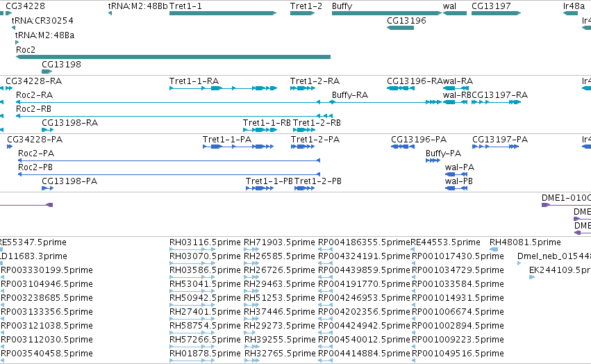Click the RP004540012.5prime EST label
This screenshot has height=364, width=591.
click(x=364, y=340)
